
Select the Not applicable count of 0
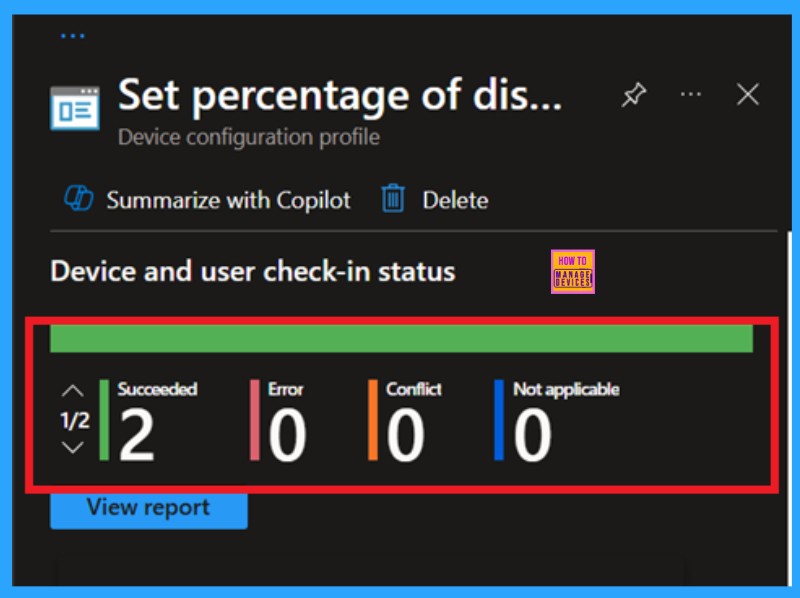pos(532,437)
